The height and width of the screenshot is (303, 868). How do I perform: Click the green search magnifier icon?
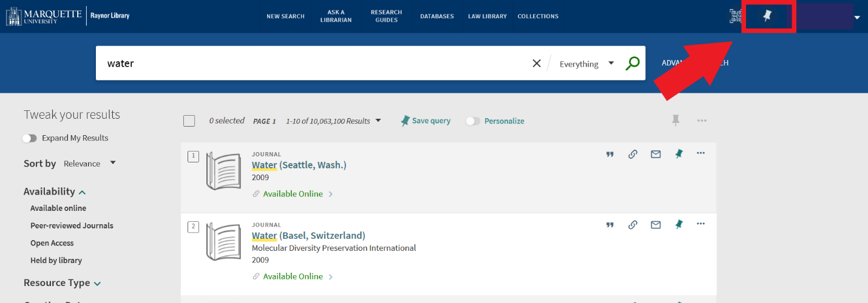point(632,63)
